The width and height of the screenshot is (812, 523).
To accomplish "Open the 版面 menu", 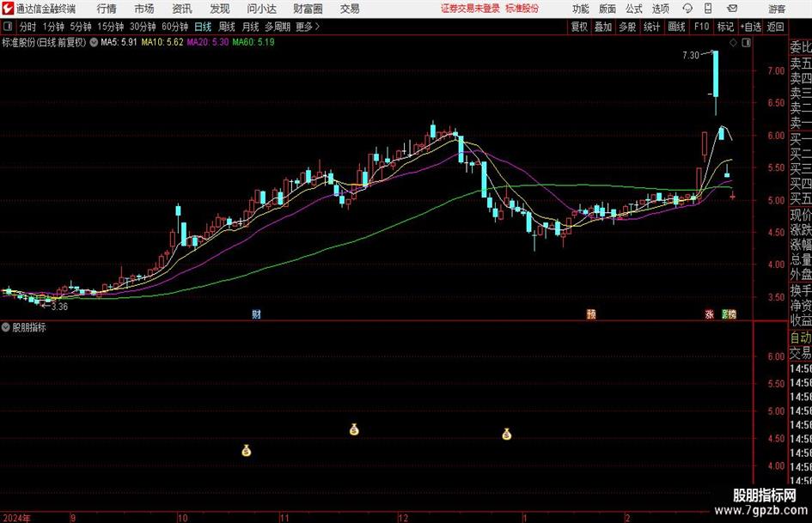I will tap(607, 9).
